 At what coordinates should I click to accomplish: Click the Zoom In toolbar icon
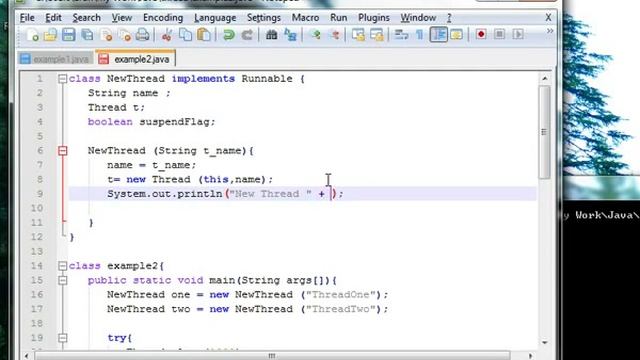coord(315,35)
